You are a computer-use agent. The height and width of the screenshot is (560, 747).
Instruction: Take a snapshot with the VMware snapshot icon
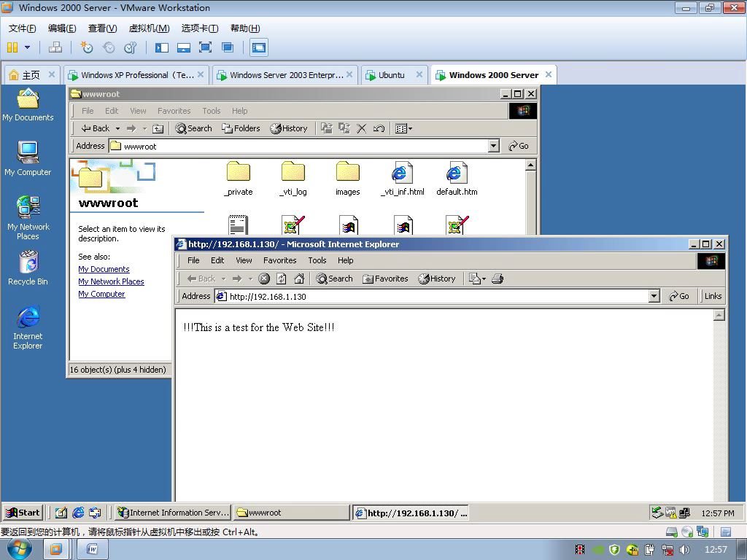86,47
